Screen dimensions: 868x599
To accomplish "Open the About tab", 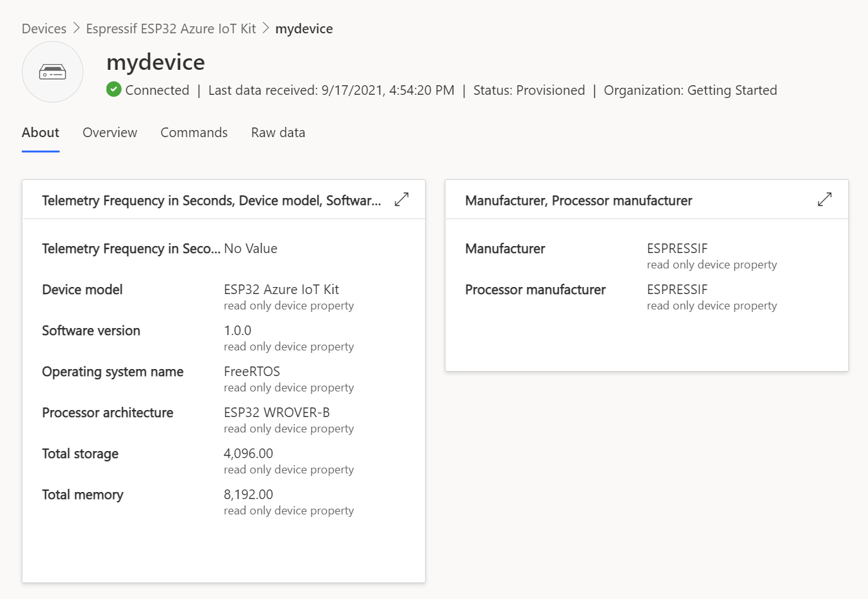I will [x=40, y=133].
